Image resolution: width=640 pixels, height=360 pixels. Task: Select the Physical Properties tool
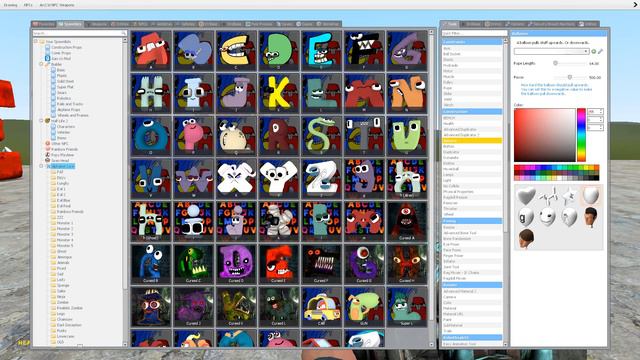[472, 191]
